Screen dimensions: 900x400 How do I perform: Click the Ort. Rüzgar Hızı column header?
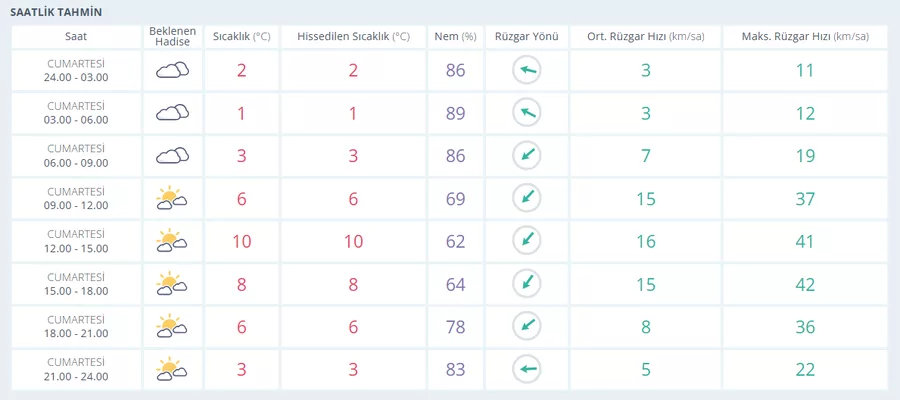point(645,37)
